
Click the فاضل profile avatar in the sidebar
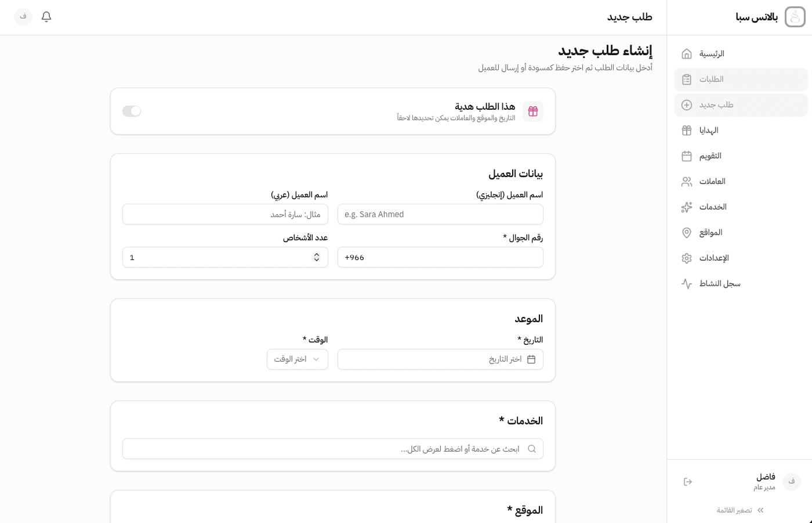791,482
